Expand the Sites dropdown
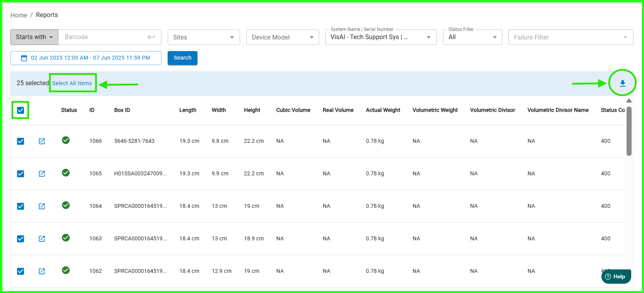Screen dimensions: 644x293 pos(204,37)
